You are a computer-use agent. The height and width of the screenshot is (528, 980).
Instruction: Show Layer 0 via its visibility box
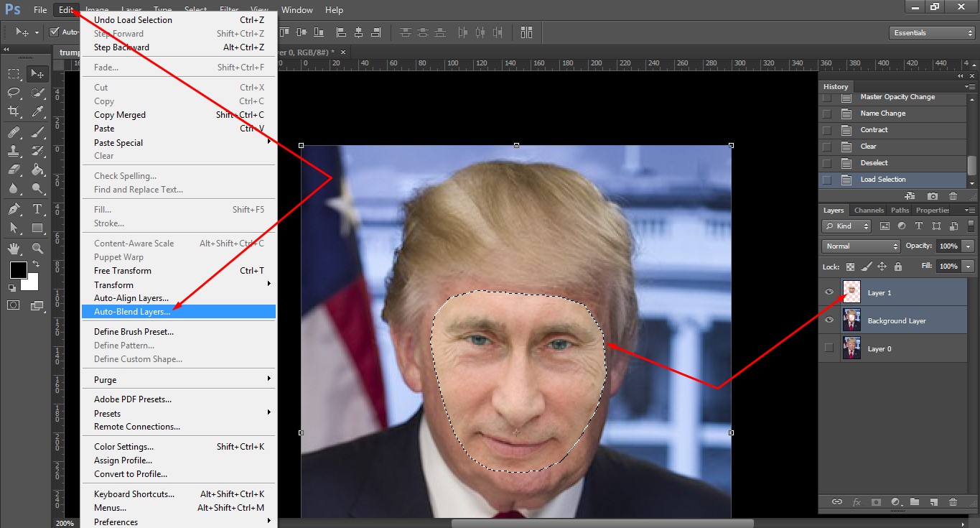pyautogui.click(x=829, y=348)
